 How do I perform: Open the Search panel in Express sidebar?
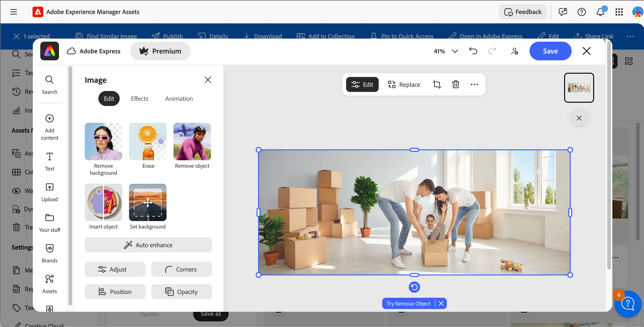[x=49, y=85]
